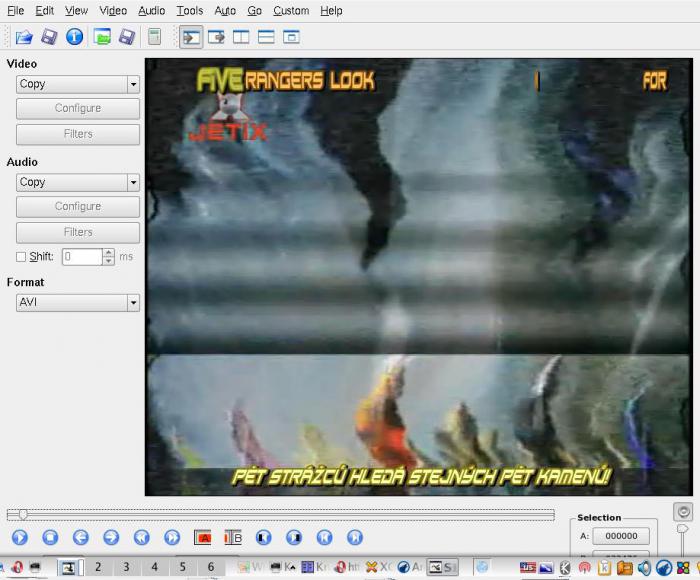Screen dimensions: 700x580
Task: Select the top-bottom preview mode icon
Action: pos(266,37)
